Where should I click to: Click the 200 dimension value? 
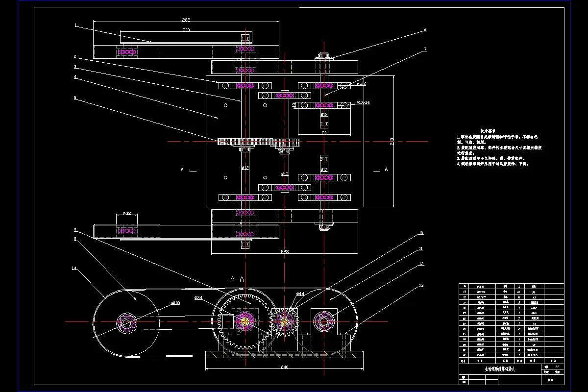click(186, 30)
